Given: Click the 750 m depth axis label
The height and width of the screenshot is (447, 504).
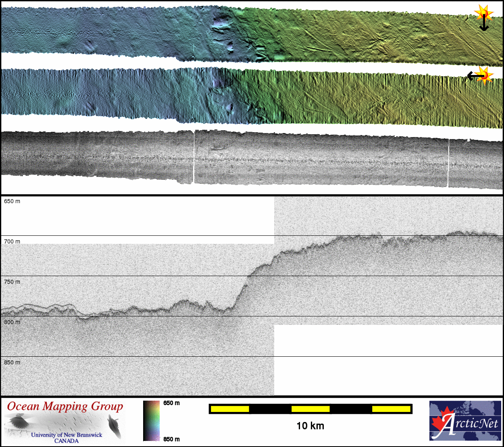Looking at the screenshot, I should (x=12, y=282).
